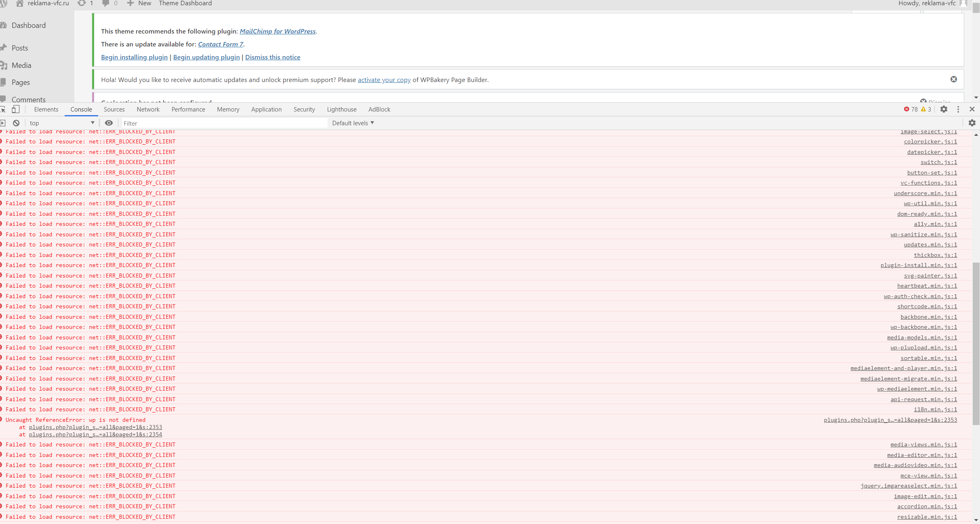Screen dimensions: 980x524
Task: Open the three-dot DevTools customize menu
Action: [958, 109]
